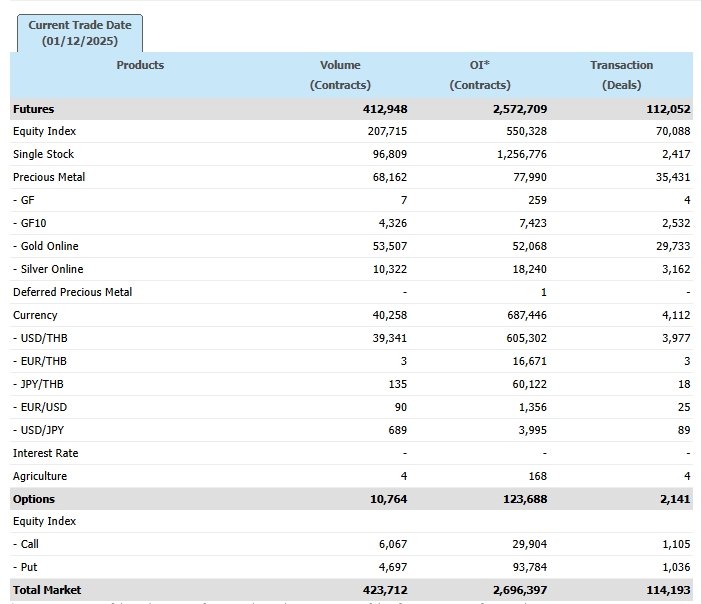Click the Put options row label

25,567
